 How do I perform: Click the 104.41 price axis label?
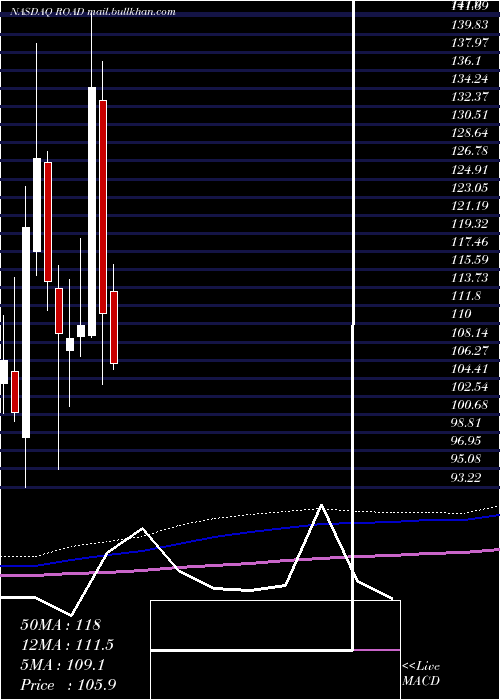tap(470, 369)
